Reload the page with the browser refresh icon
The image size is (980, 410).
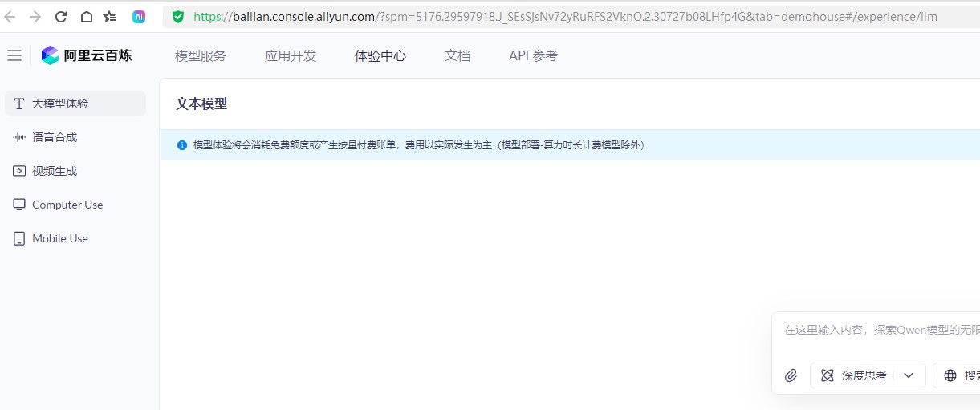click(x=61, y=17)
